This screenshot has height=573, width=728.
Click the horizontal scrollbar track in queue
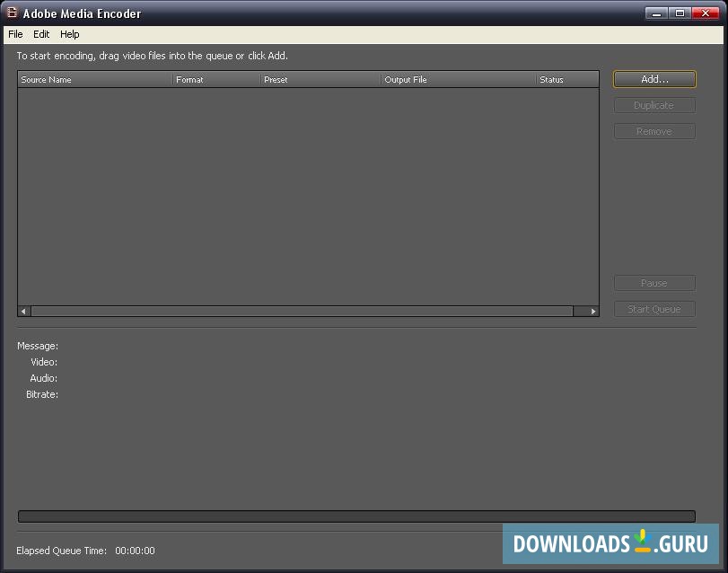[302, 311]
